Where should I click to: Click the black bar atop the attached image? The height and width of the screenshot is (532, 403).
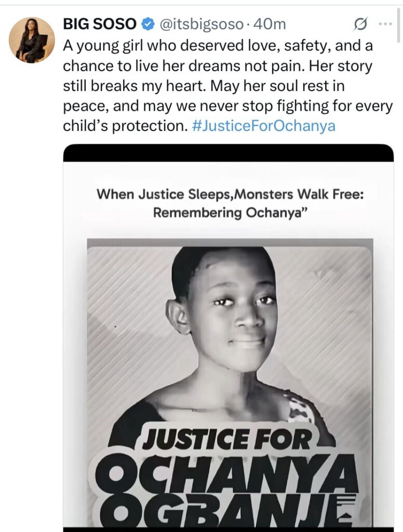click(x=229, y=153)
